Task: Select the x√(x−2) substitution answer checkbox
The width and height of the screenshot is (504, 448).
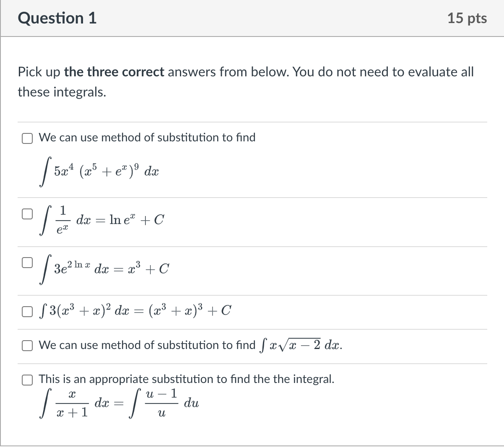Action: 27,345
